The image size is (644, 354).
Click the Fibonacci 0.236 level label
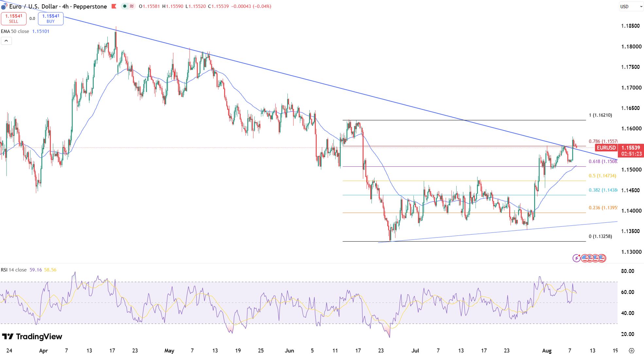[x=603, y=208]
